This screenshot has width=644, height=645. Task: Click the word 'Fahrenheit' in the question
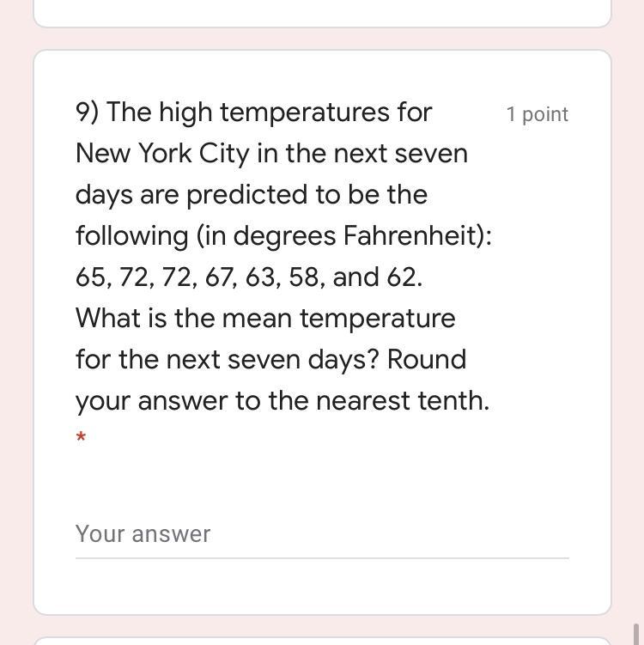pyautogui.click(x=413, y=235)
